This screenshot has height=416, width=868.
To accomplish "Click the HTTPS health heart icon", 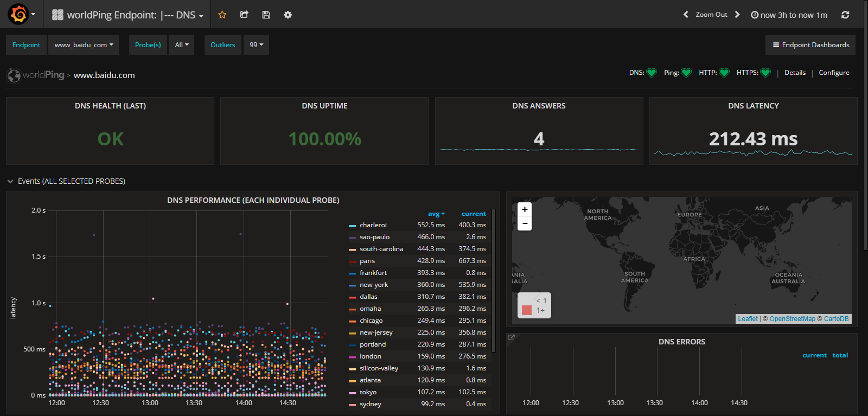I will [x=765, y=73].
